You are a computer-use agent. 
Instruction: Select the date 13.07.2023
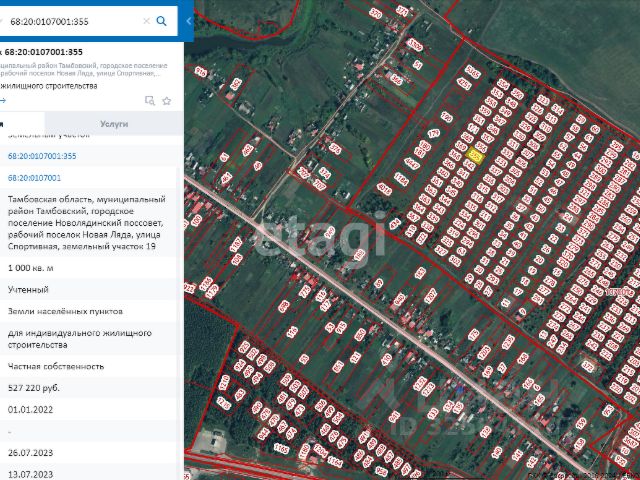click(x=31, y=475)
